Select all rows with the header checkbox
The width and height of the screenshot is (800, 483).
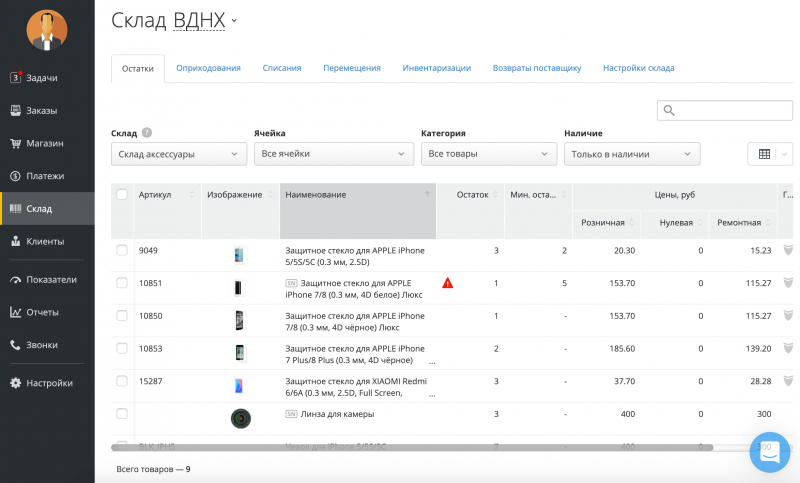coord(122,194)
